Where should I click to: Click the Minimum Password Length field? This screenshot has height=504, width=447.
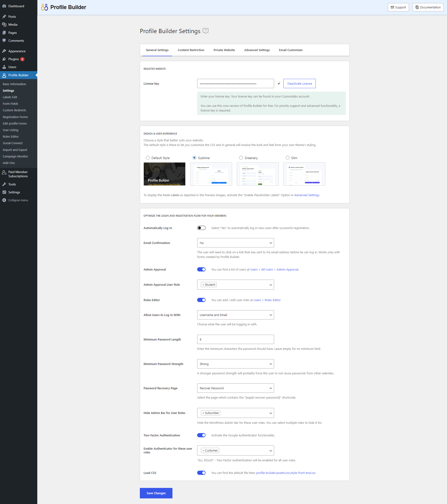pyautogui.click(x=235, y=339)
